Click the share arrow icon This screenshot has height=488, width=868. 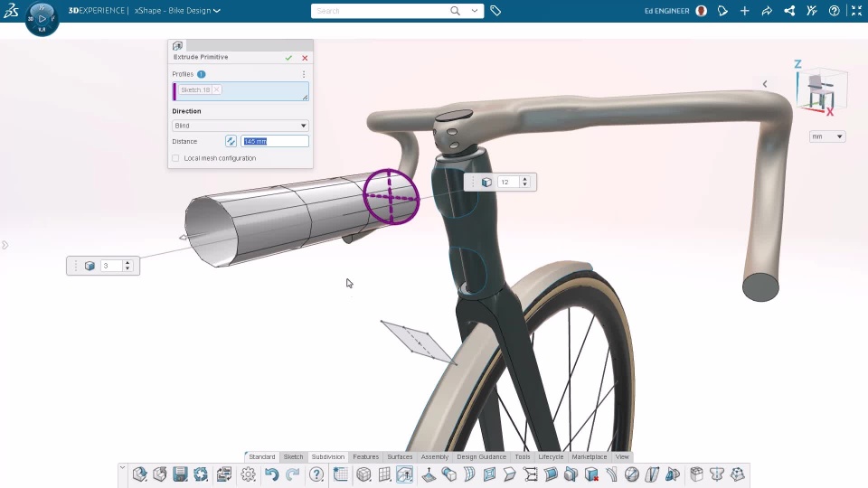click(767, 11)
